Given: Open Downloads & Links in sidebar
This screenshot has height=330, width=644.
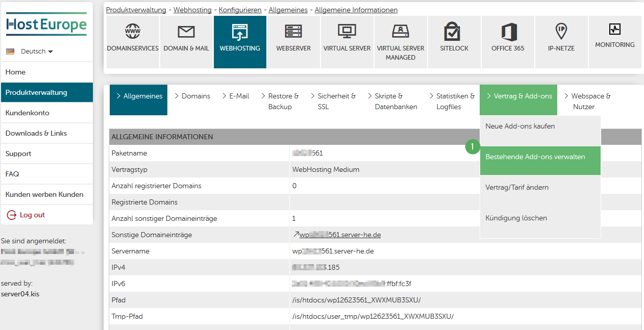Looking at the screenshot, I should (47, 134).
